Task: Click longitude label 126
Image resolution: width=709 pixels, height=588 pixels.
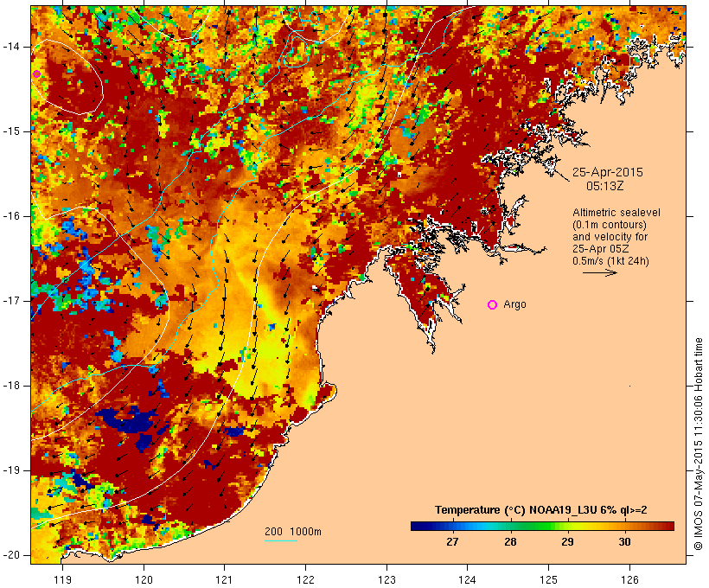Action: click(629, 579)
